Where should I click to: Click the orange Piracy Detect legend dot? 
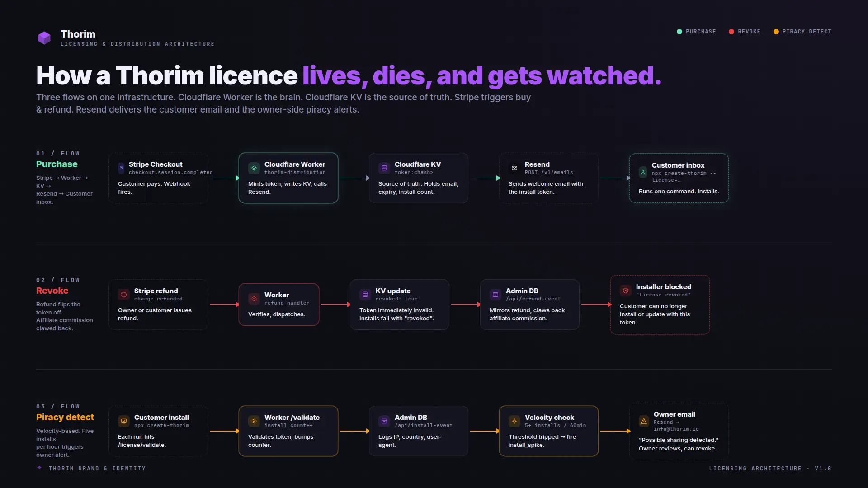tap(776, 32)
